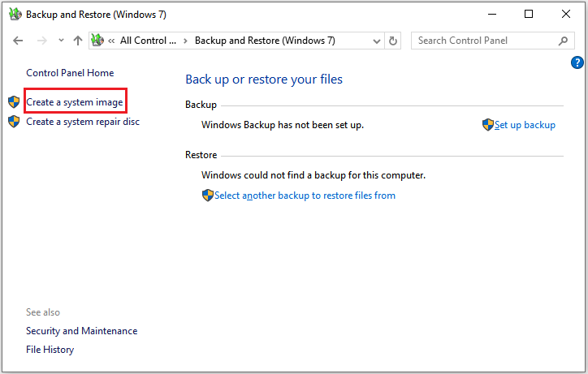Click the double chevron before All Control
The image size is (588, 374).
tap(111, 41)
